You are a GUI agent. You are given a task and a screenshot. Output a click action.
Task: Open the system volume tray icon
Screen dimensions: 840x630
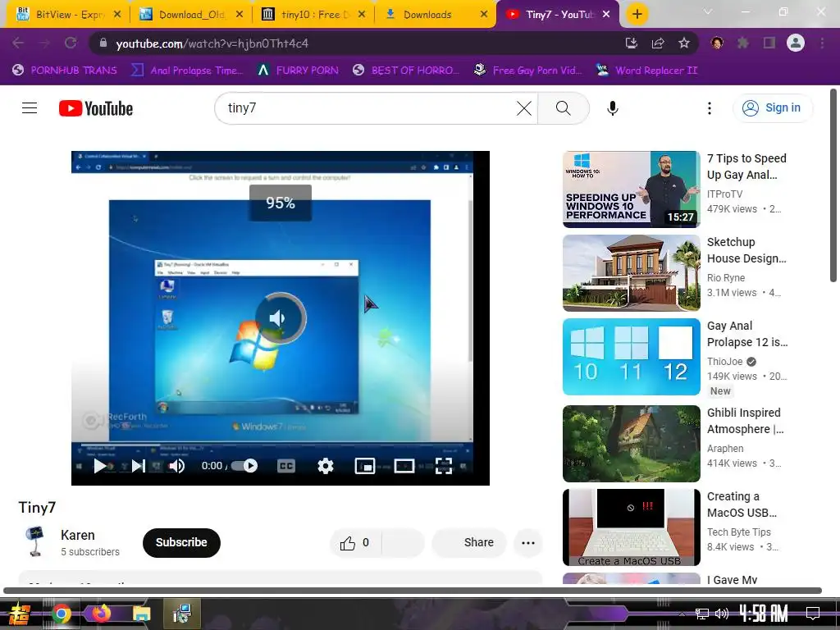[x=722, y=614]
